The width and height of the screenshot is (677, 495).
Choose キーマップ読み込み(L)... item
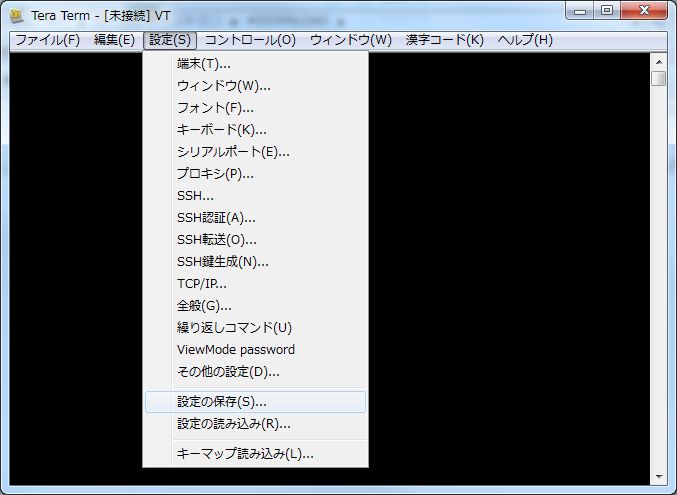tap(245, 454)
